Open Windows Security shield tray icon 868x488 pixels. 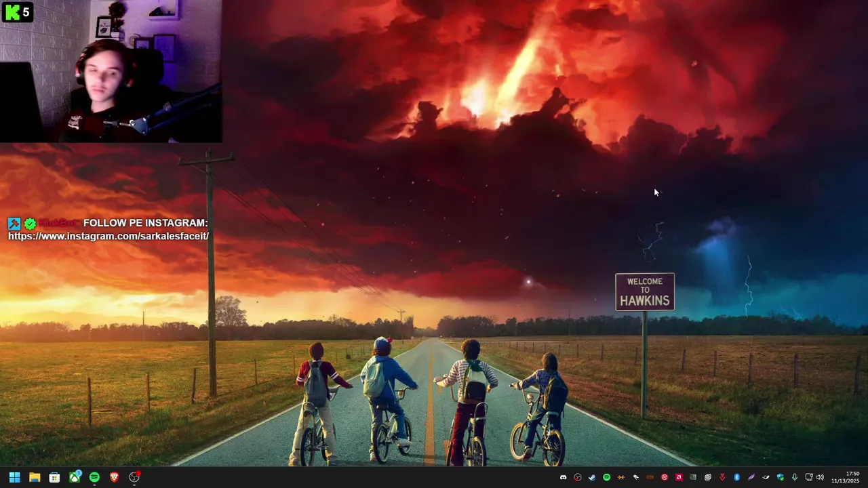tap(781, 477)
